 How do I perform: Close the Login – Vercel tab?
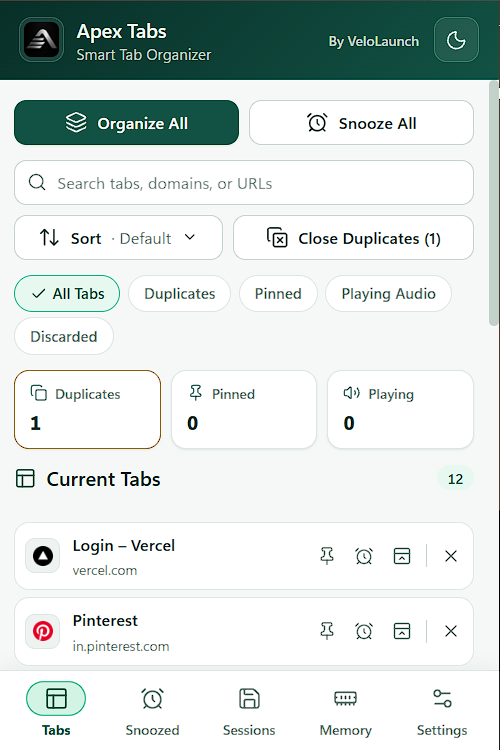[451, 556]
